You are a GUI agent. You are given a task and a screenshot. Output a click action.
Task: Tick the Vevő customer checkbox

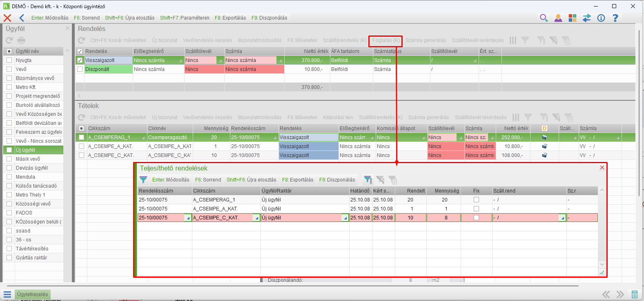tap(9, 69)
